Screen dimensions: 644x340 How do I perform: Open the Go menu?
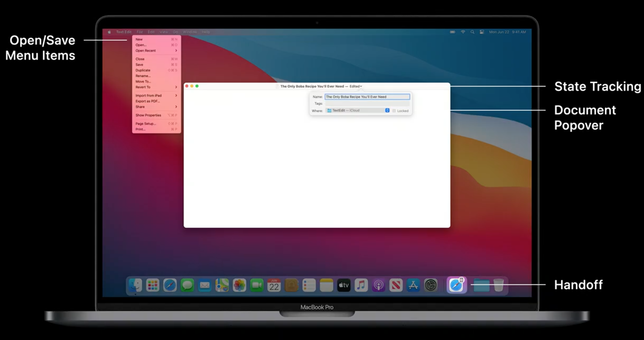pyautogui.click(x=175, y=32)
